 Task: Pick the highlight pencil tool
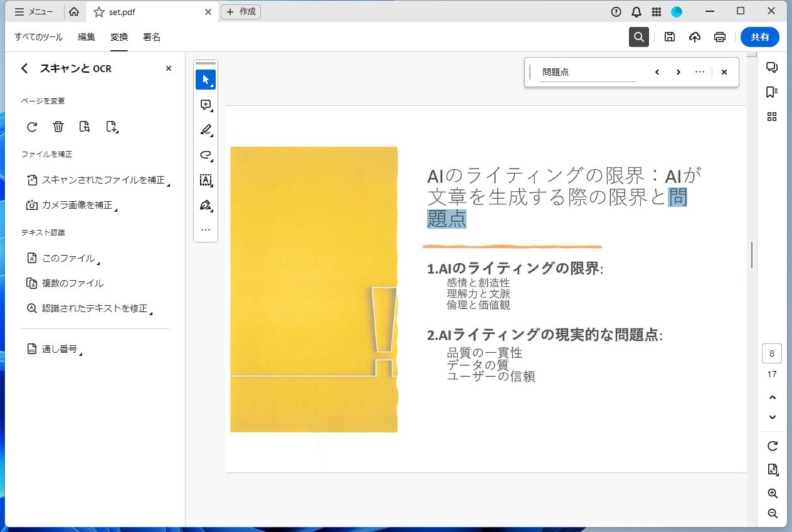[x=206, y=130]
